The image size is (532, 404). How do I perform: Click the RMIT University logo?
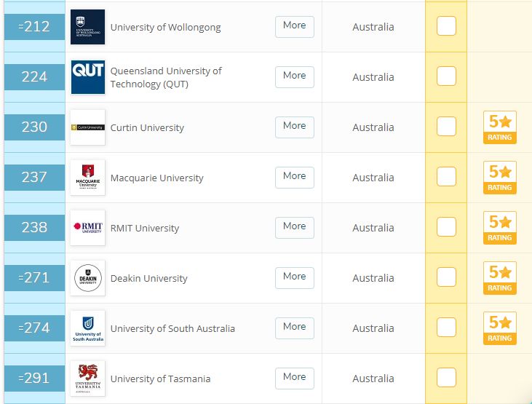(x=87, y=228)
